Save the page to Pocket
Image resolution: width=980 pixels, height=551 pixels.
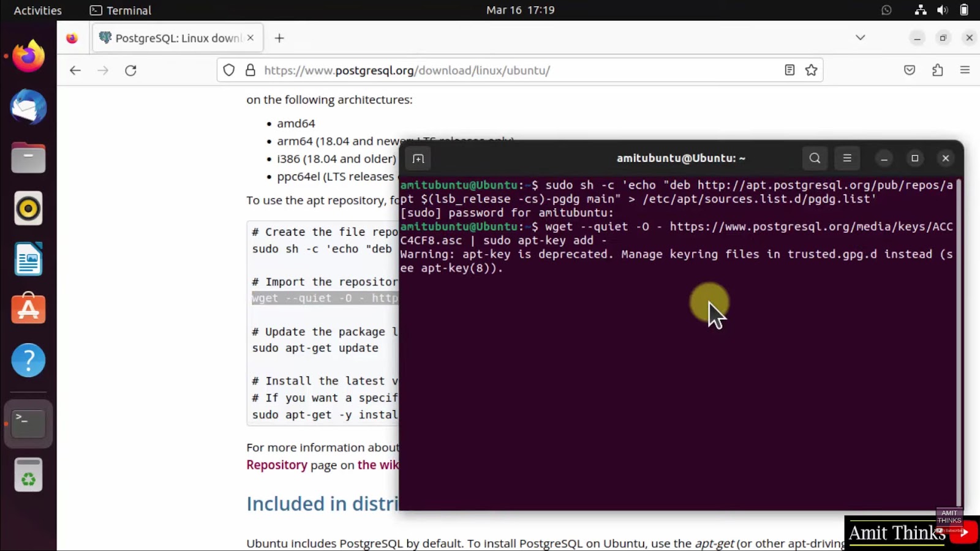point(909,70)
